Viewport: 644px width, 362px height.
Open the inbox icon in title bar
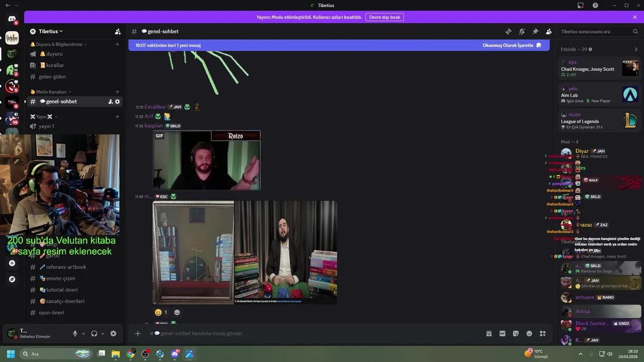581,6
